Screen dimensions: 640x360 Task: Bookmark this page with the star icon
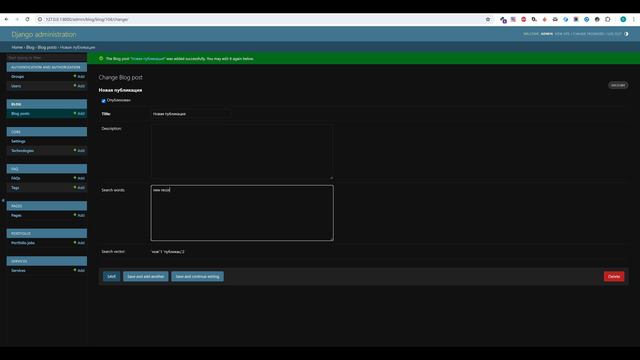pyautogui.click(x=488, y=19)
